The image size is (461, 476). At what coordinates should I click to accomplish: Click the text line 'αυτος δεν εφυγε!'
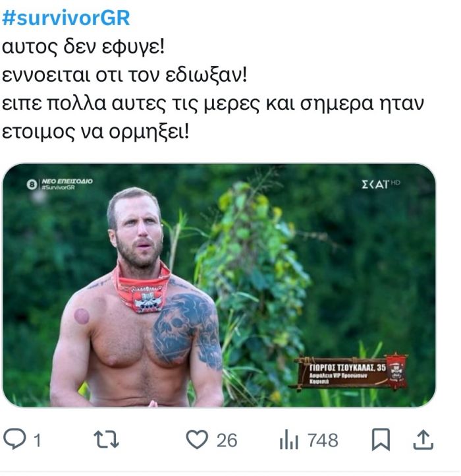coord(83,47)
